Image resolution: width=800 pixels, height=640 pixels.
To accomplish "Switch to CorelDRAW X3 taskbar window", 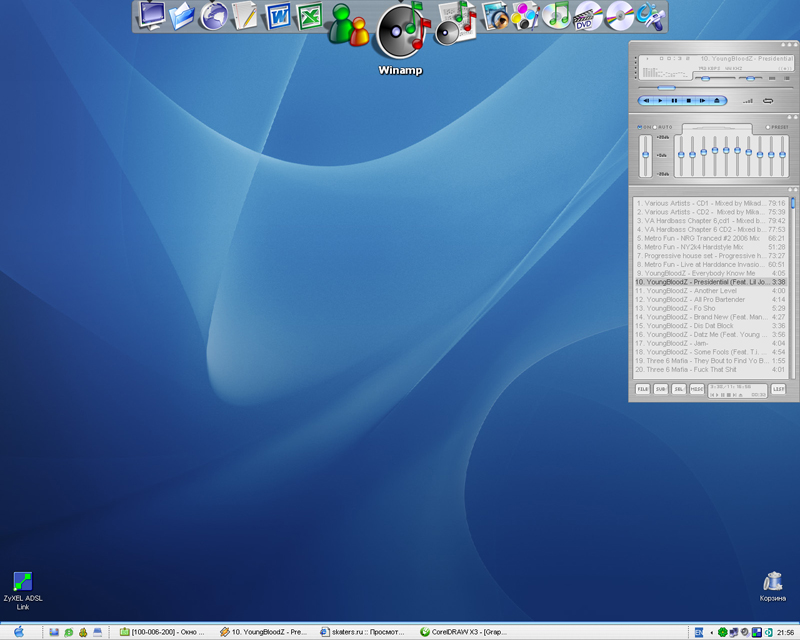I will tap(464, 632).
